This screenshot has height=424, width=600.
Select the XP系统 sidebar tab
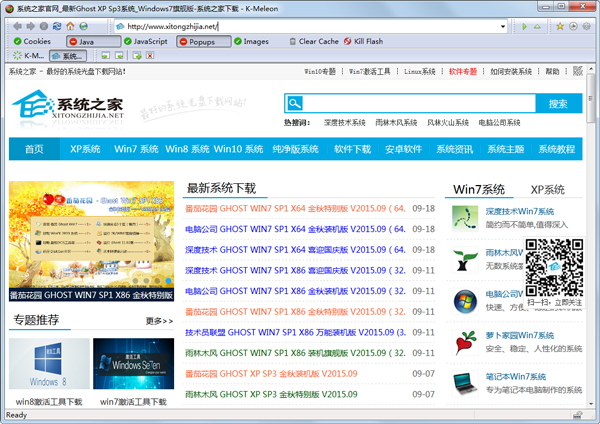pyautogui.click(x=548, y=189)
